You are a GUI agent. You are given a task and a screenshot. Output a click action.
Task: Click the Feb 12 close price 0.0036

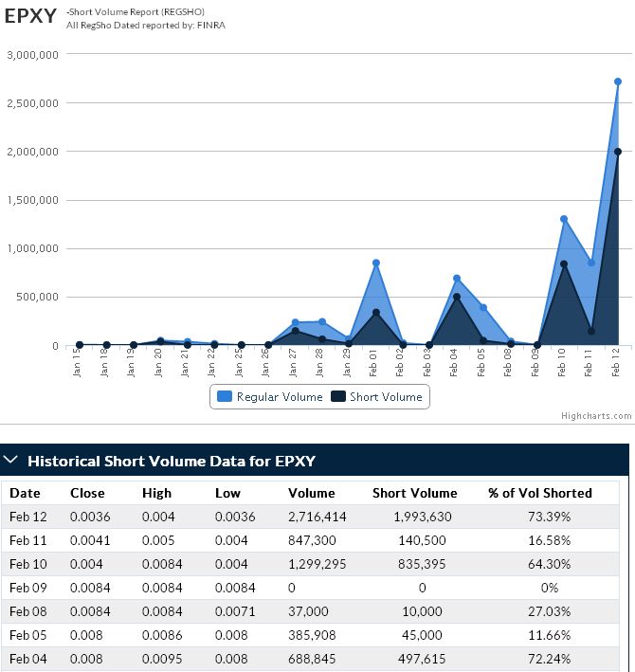click(90, 517)
